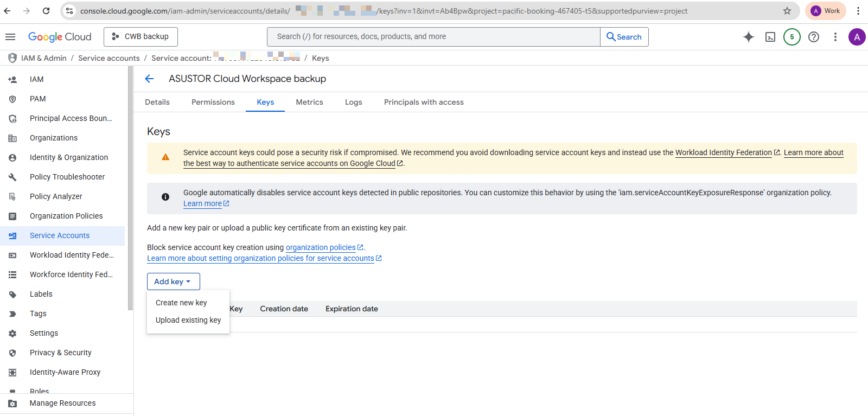Image resolution: width=868 pixels, height=416 pixels.
Task: Open the Google Cloud navigation menu
Action: tap(10, 37)
